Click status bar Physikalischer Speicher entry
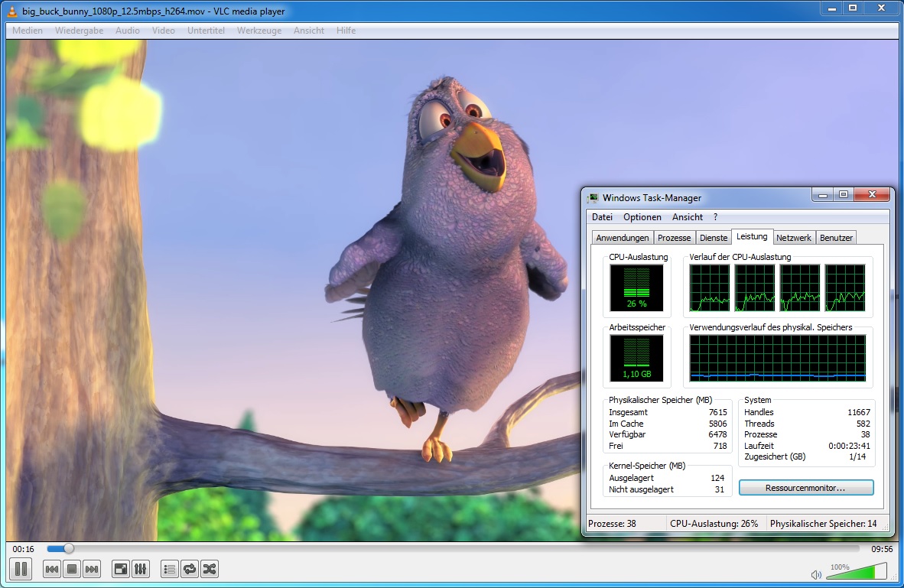 [x=823, y=524]
